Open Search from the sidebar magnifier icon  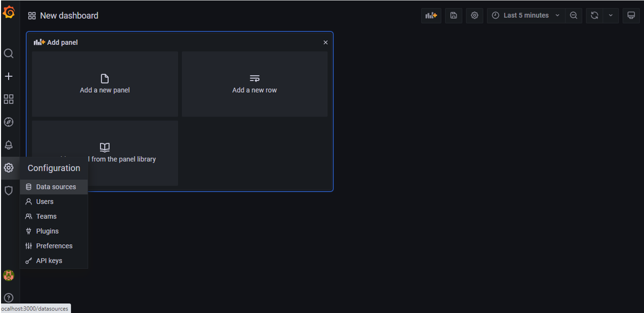pyautogui.click(x=9, y=53)
